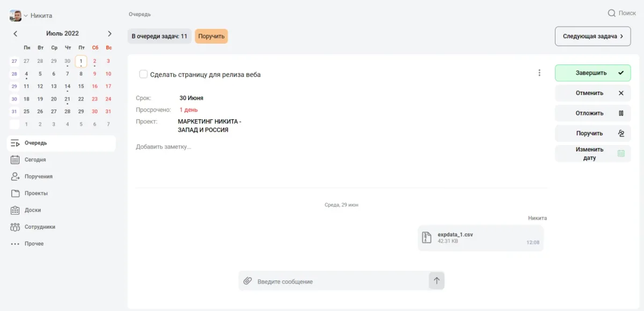Open Поручения via its sidebar icon
This screenshot has width=644, height=311.
point(13,176)
